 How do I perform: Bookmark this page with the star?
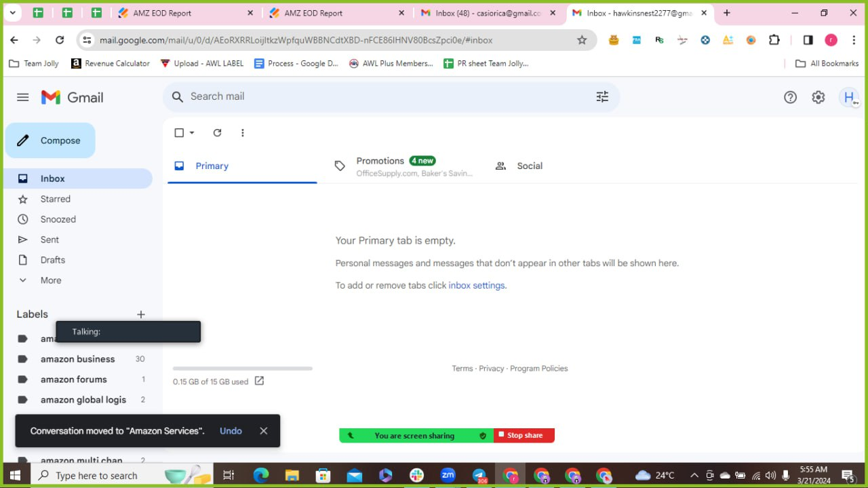click(x=582, y=40)
